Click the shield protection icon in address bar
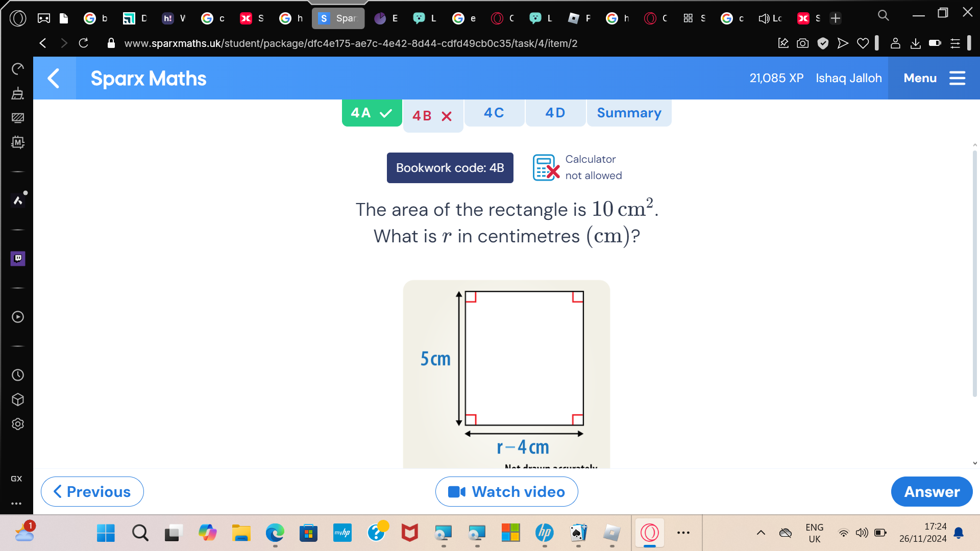This screenshot has height=551, width=980. (x=823, y=43)
